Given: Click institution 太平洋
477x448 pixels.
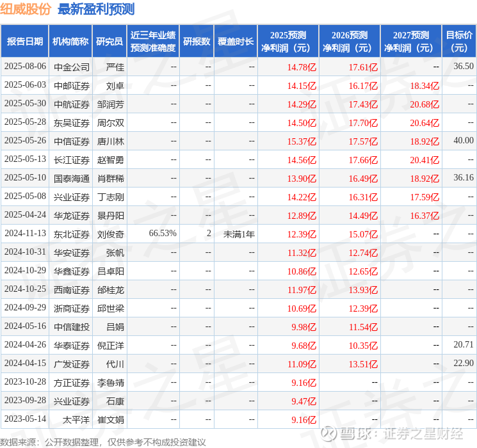Looking at the screenshot, I should tap(76, 420).
